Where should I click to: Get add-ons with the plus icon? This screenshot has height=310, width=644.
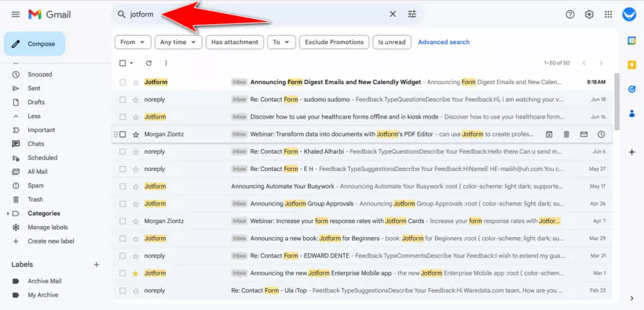(631, 152)
